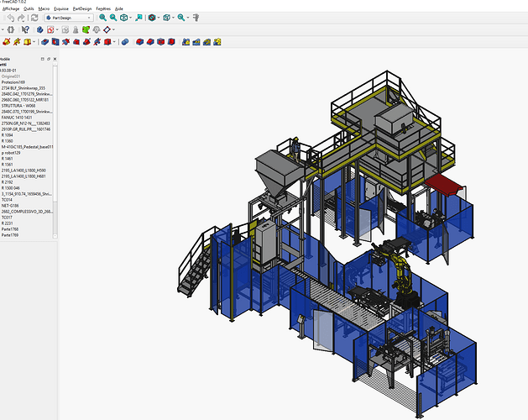Click the Mirrored pattern icon
The height and width of the screenshot is (420, 528).
(x=186, y=42)
